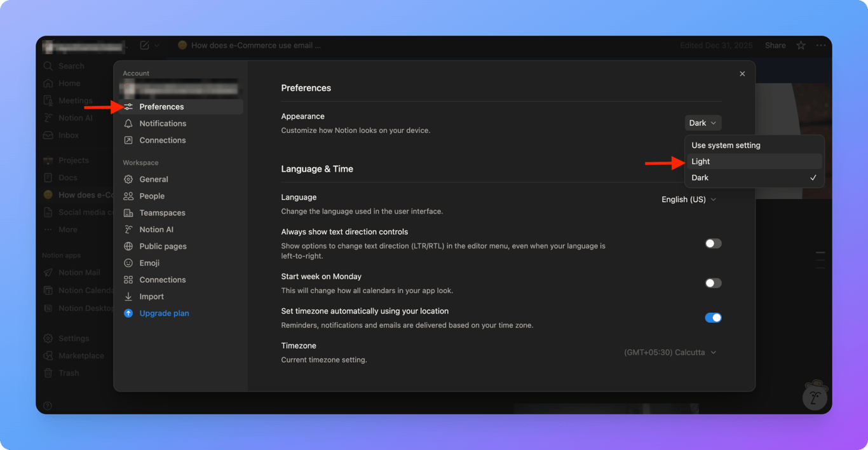Star the current page in the top bar

tap(801, 45)
